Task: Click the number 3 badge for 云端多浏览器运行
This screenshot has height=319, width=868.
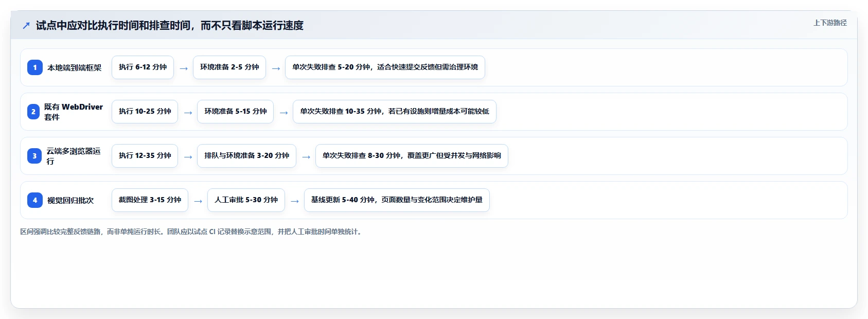Action: pos(34,156)
